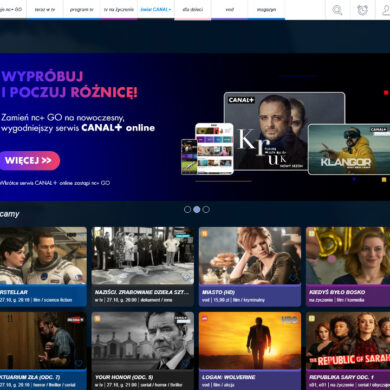This screenshot has height=390, width=390.
Task: Click the Miasto redhead woman thumbnail
Action: [250, 256]
